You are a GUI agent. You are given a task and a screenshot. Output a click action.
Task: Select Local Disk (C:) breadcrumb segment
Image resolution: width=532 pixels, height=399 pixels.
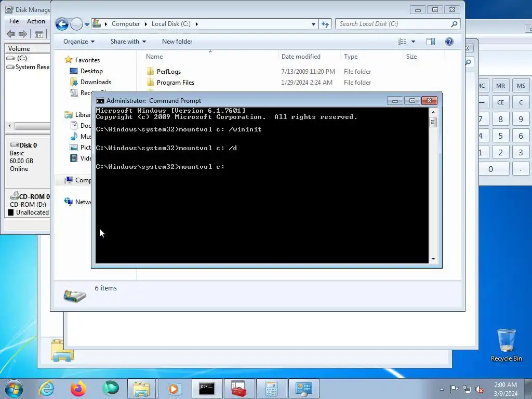tap(171, 24)
